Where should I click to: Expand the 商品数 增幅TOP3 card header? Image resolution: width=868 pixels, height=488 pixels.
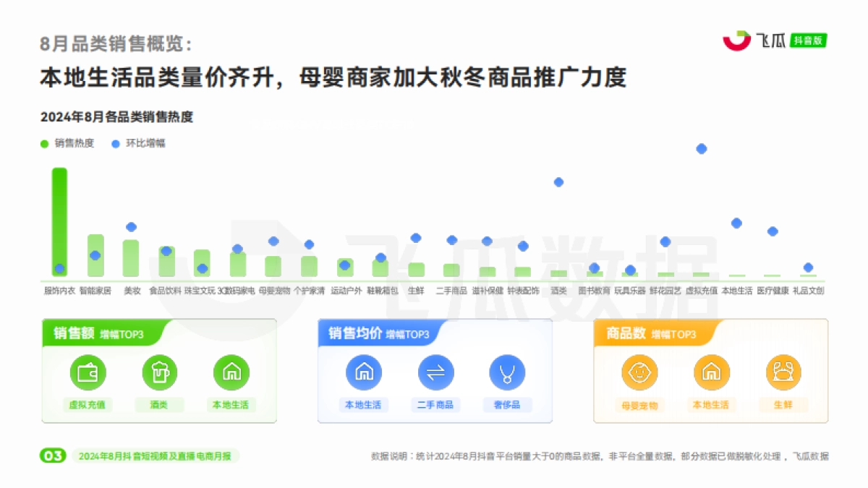[651, 334]
